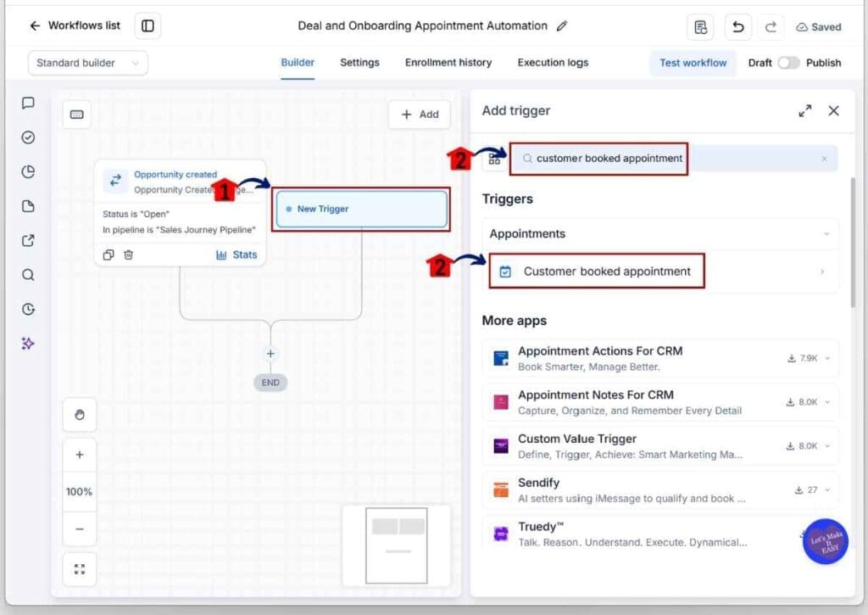Image resolution: width=868 pixels, height=615 pixels.
Task: Open the AI sparkle sidebar icon
Action: tap(28, 344)
